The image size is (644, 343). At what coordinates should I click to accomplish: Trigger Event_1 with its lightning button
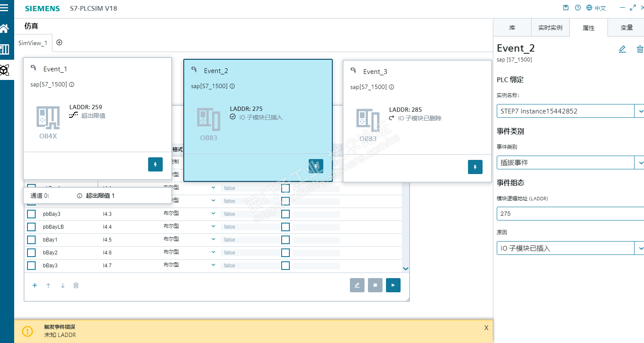[155, 164]
